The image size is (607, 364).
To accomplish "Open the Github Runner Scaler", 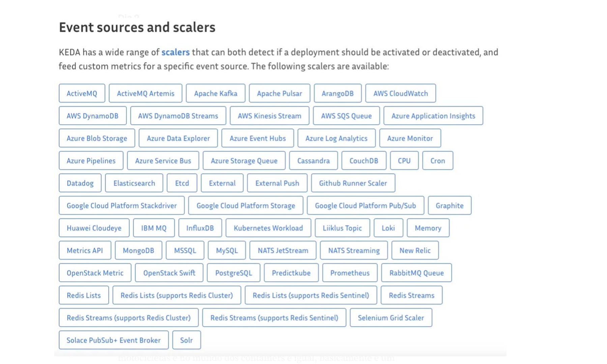I will [353, 183].
